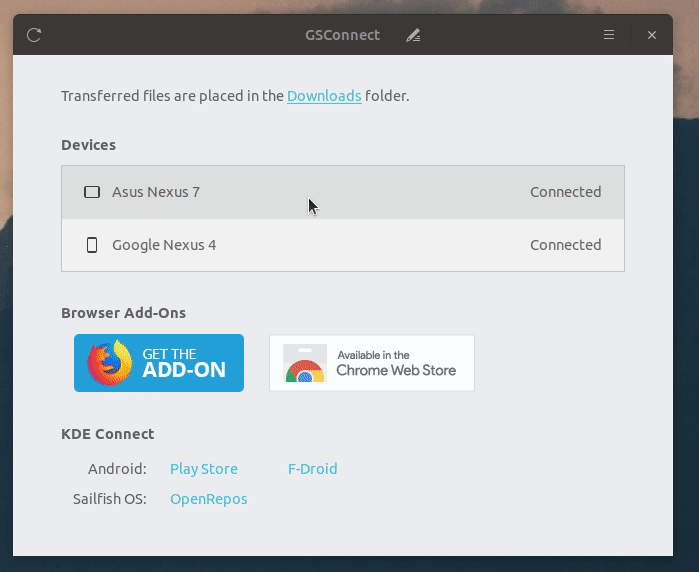The image size is (699, 572).
Task: Select the Asus Nexus 7 device row
Action: 343,192
